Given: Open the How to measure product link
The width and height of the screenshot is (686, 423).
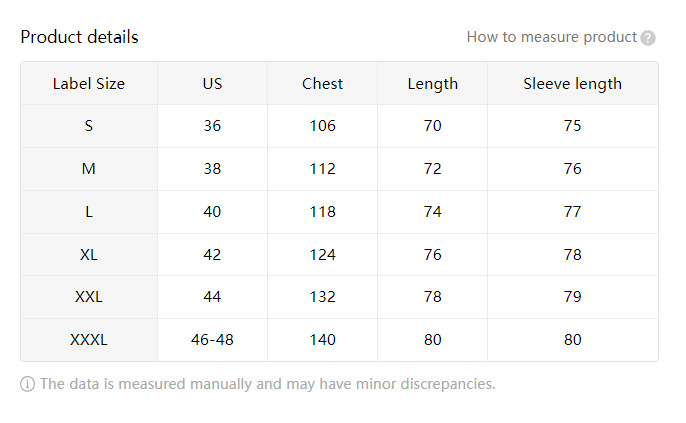Looking at the screenshot, I should point(551,37).
